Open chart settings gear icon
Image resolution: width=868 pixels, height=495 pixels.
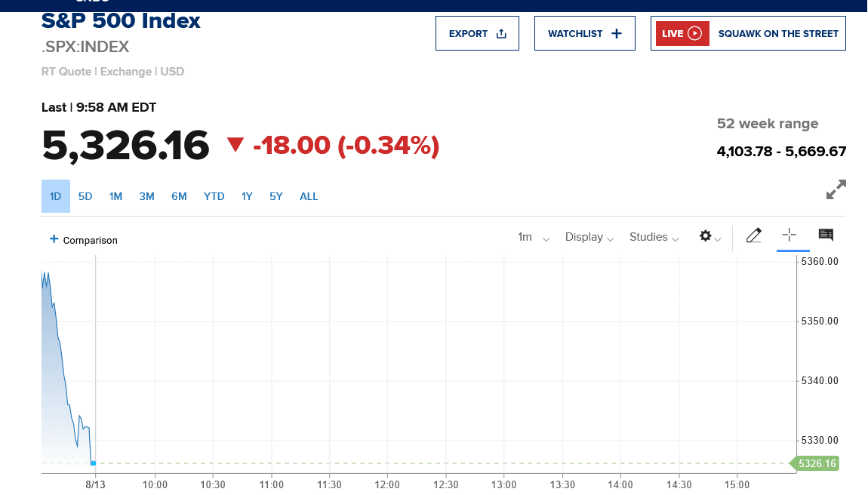pyautogui.click(x=706, y=236)
